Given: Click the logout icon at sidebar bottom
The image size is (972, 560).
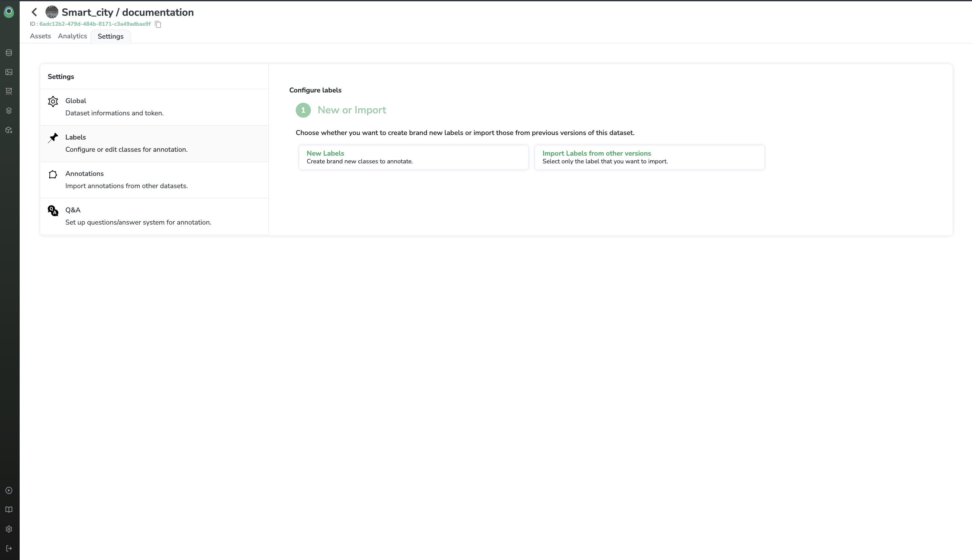Looking at the screenshot, I should tap(9, 548).
